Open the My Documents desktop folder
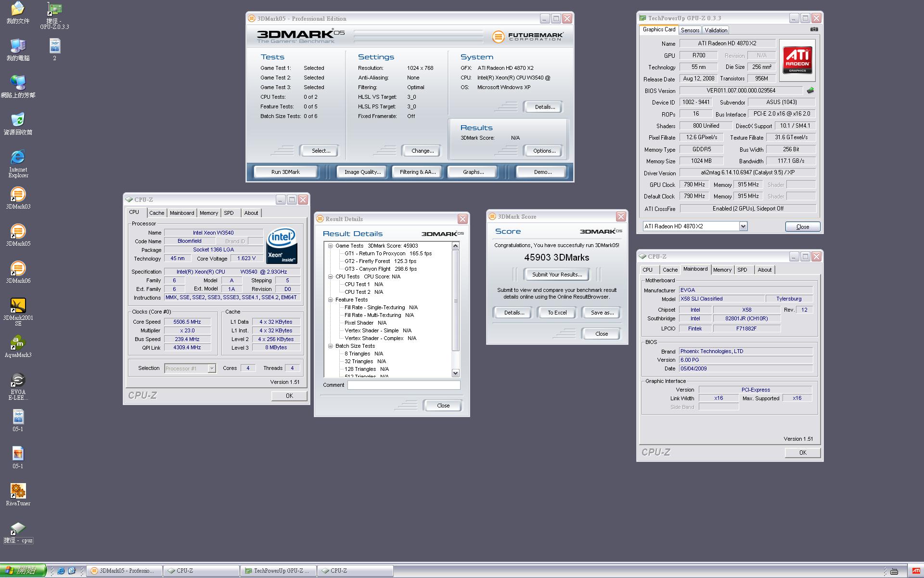This screenshot has width=924, height=578. pos(18,12)
